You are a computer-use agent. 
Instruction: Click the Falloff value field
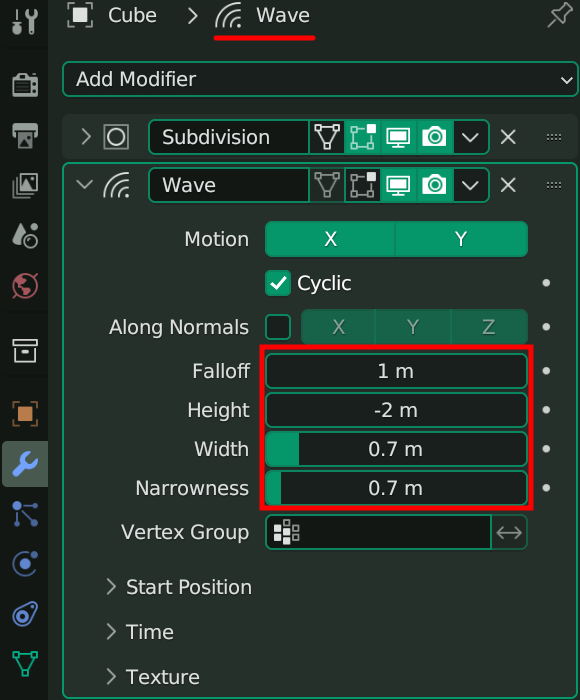coord(396,371)
